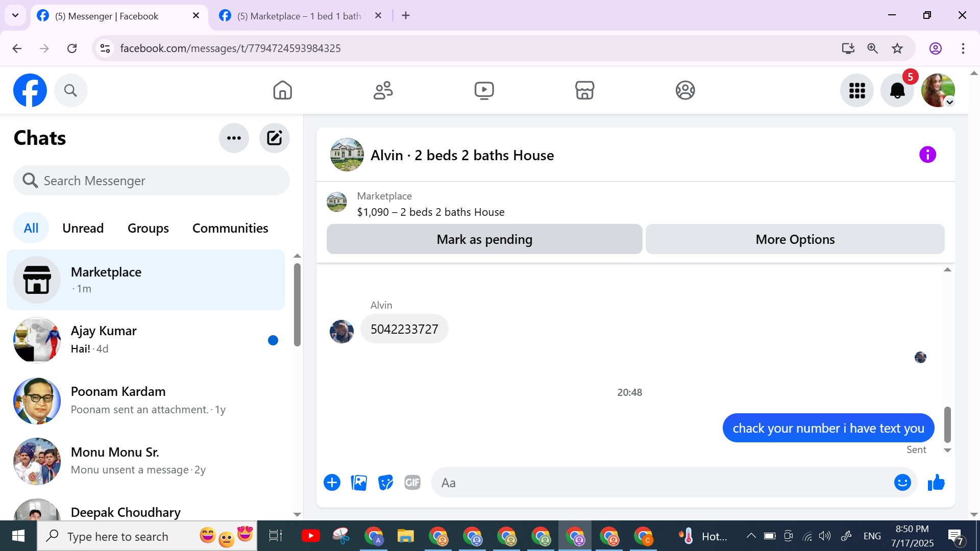
Task: Open the Groups icon in top navigation
Action: (x=685, y=90)
